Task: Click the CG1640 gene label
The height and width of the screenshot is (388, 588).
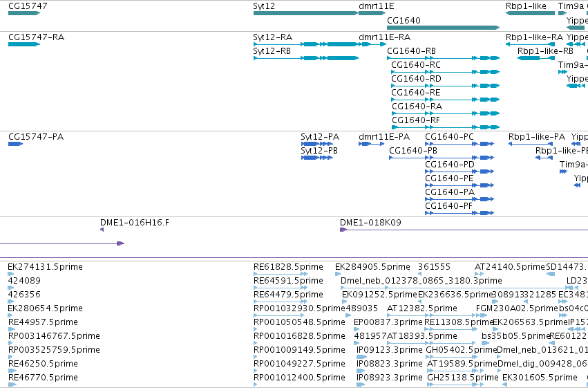Action: click(404, 21)
